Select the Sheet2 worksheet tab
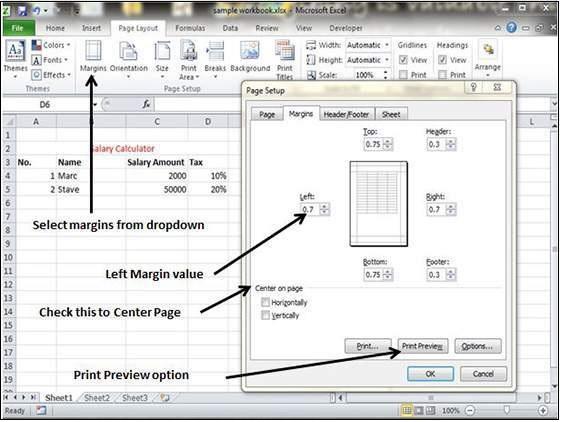 pos(97,398)
